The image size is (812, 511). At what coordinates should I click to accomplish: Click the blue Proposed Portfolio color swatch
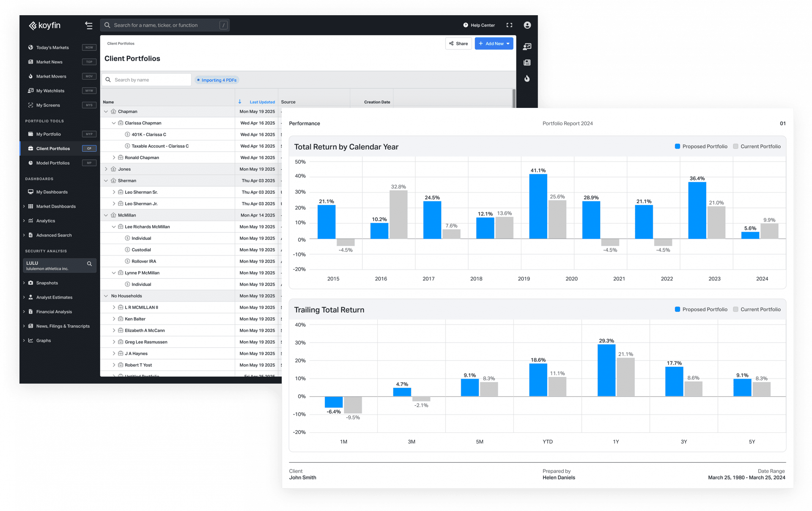point(678,146)
